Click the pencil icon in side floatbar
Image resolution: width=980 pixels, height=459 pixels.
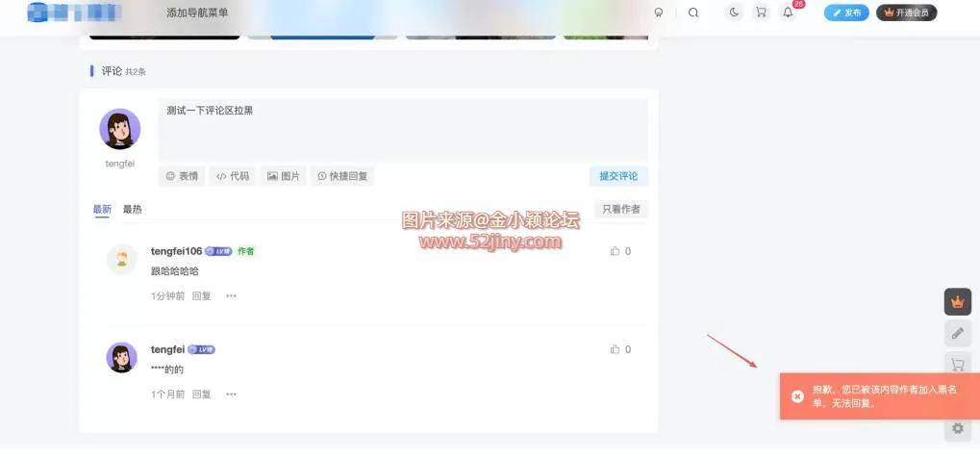(x=958, y=333)
